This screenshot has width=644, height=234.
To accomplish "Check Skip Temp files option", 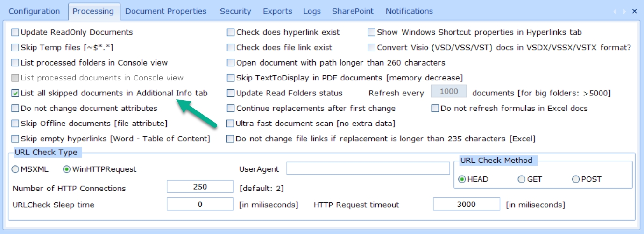I will (x=15, y=47).
